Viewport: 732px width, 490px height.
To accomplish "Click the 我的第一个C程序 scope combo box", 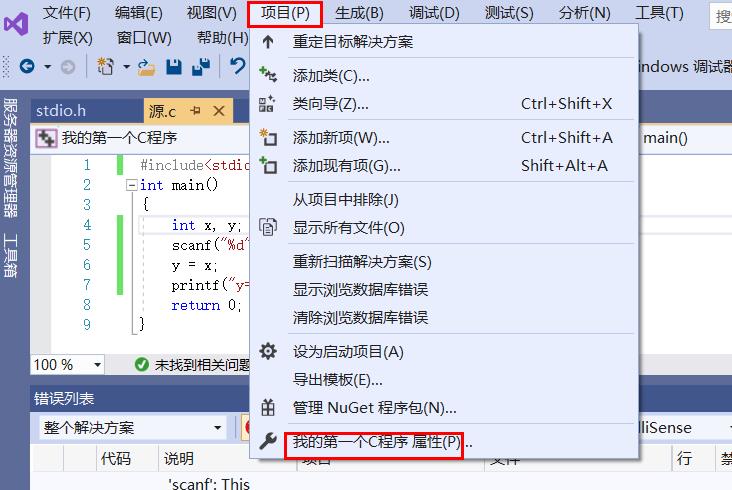I will pos(140,138).
